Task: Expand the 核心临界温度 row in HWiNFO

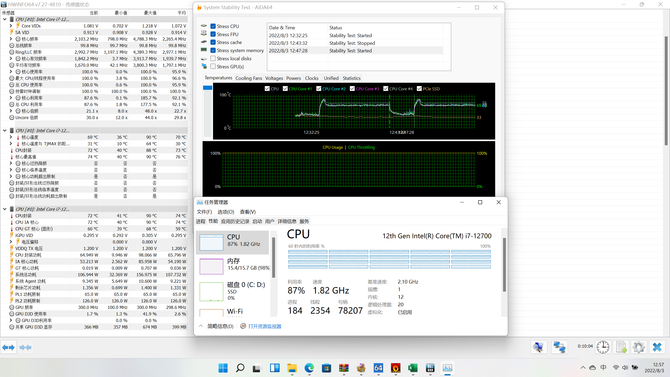Action: point(11,170)
